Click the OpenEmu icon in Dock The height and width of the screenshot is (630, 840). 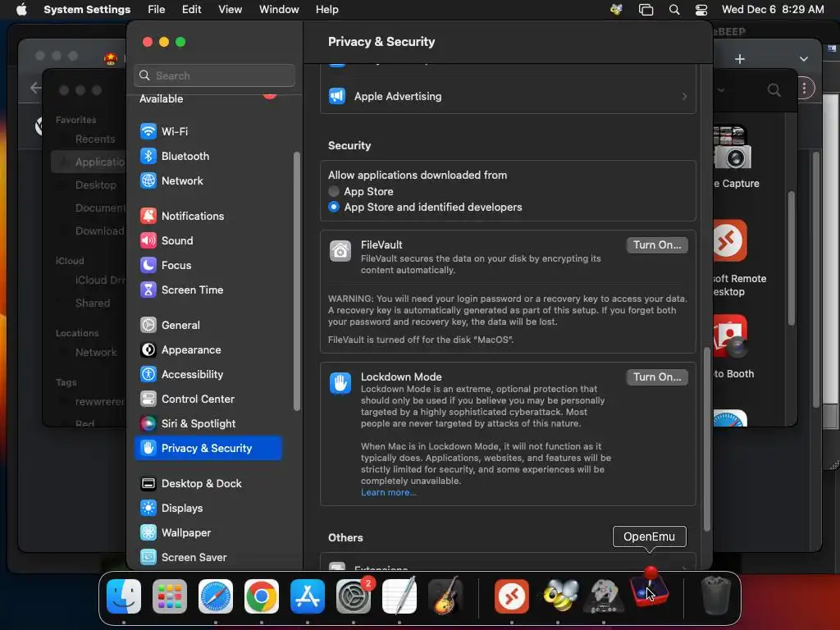[x=650, y=589]
